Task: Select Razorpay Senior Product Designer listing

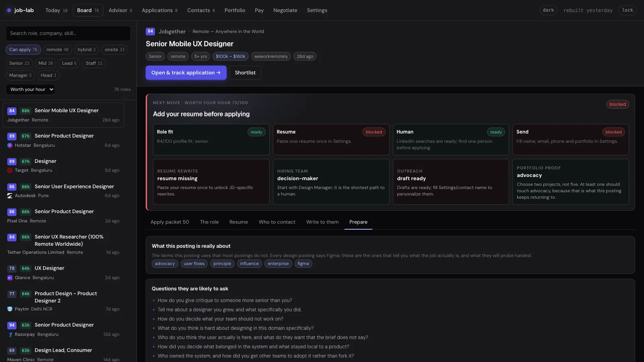Action: pyautogui.click(x=63, y=330)
